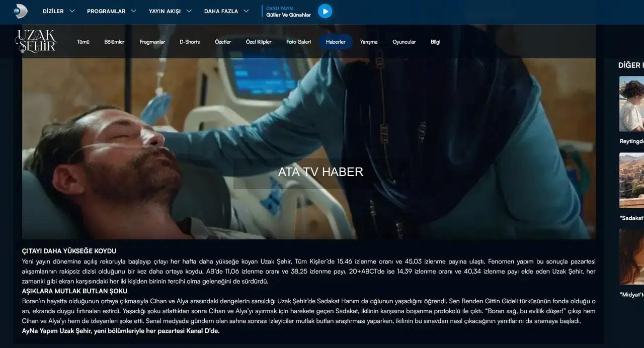Open the Güller Ve Günahlar live stream link
Image resolution: width=644 pixels, height=348 pixels.
[x=288, y=15]
